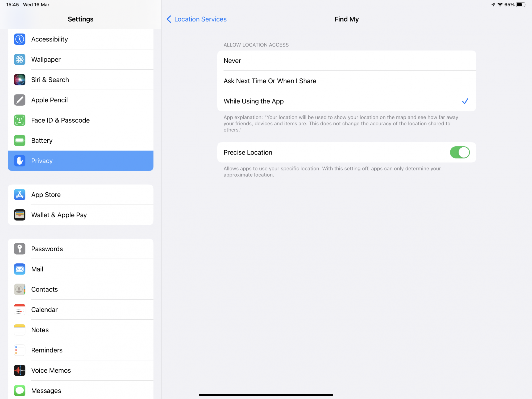Open the Passwords key icon
Image resolution: width=532 pixels, height=399 pixels.
click(x=20, y=249)
